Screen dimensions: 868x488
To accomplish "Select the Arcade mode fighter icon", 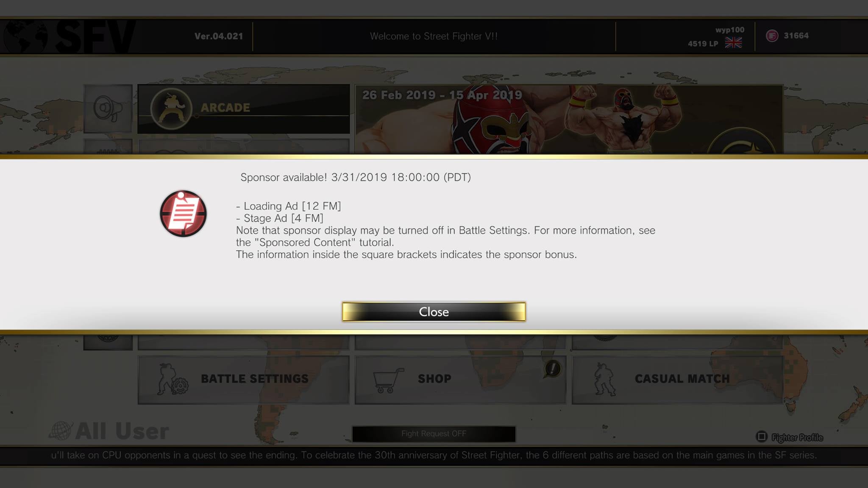I will (x=171, y=109).
